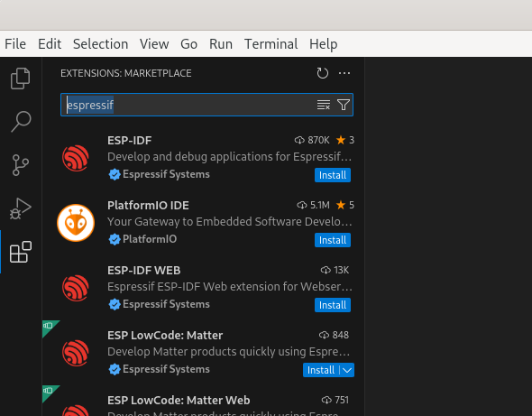Open the Edit menu
This screenshot has width=532, height=416.
pyautogui.click(x=50, y=44)
